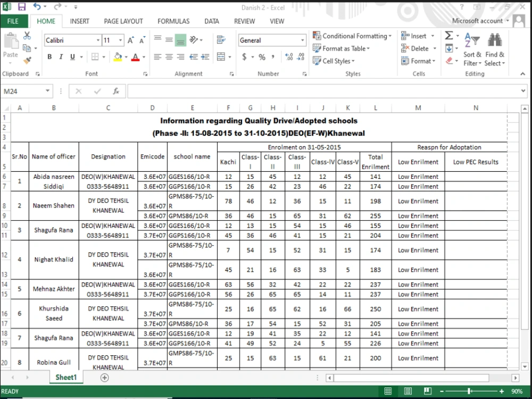Decrease indent icon in Alignment group
Viewport: 532px width, 399px height.
point(194,57)
